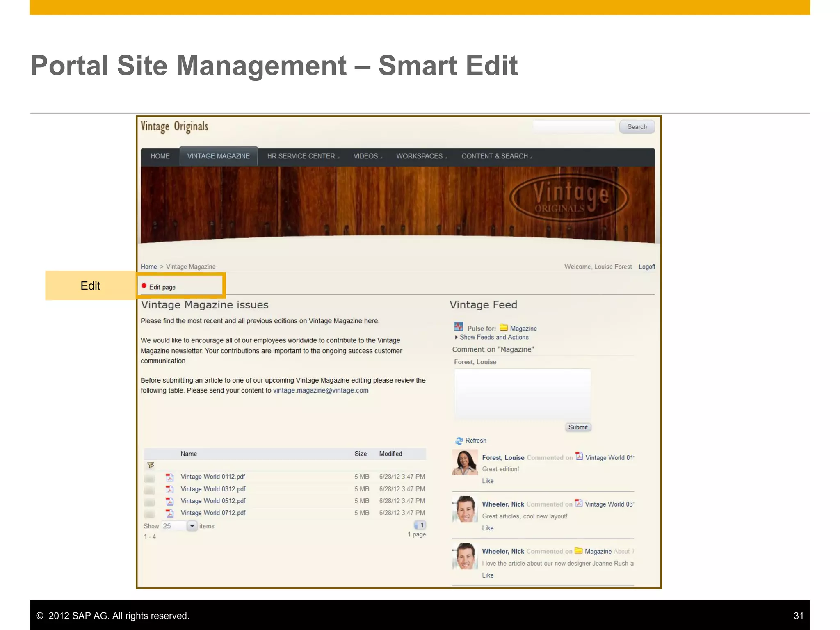Click the 'Vintage Feed' heading
This screenshot has height=630, width=840.
(483, 305)
